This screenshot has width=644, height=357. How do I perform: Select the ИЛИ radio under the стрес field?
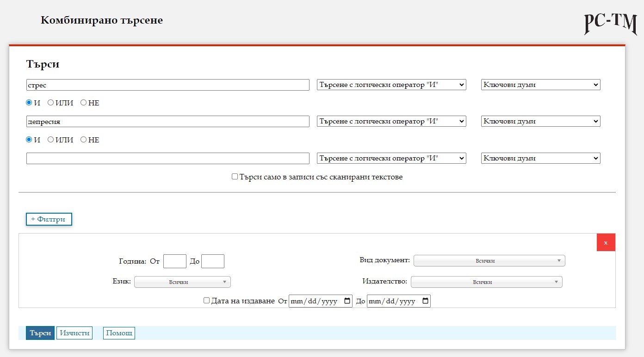(50, 103)
